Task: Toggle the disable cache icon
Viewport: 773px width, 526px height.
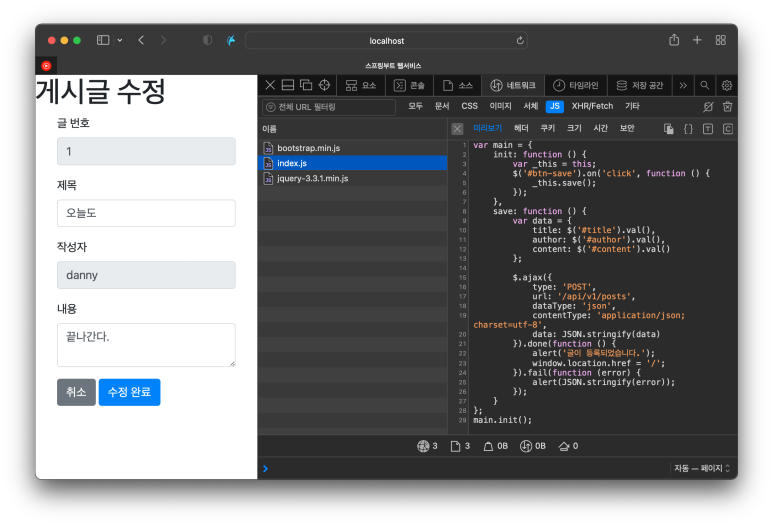Action: click(708, 106)
